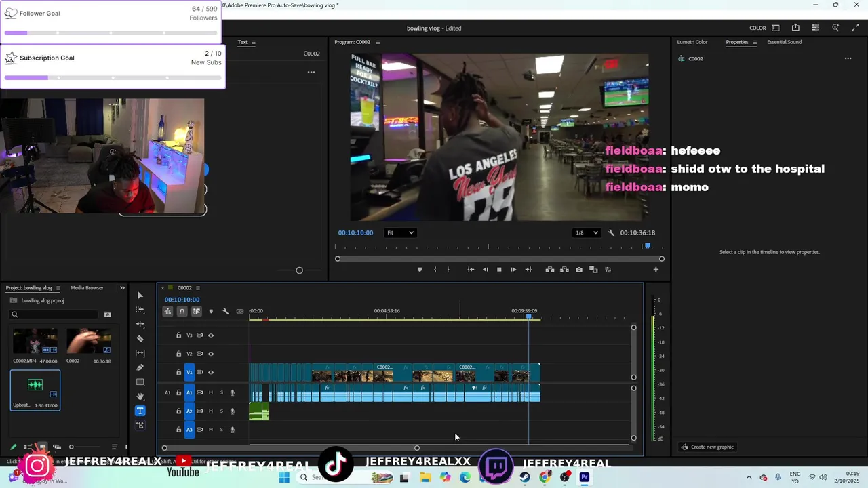Open 1/8 playback resolution dropdown
This screenshot has width=868, height=488.
coord(587,232)
